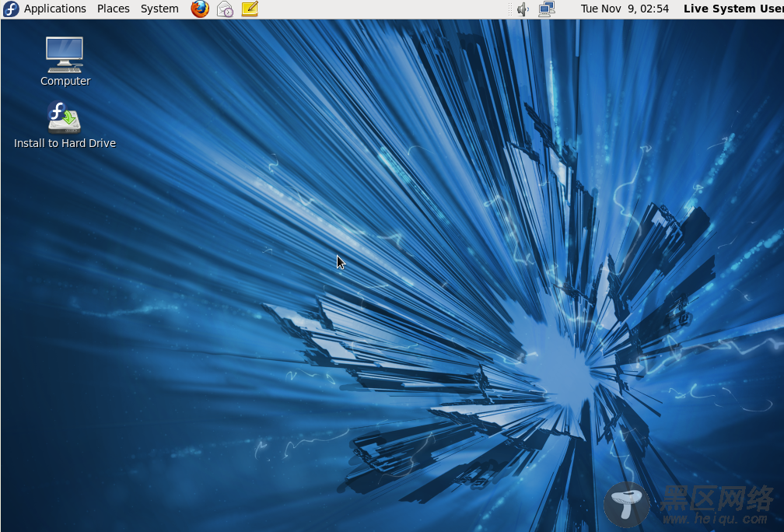Image resolution: width=784 pixels, height=532 pixels.
Task: Select the Install to Hard Drive icon
Action: click(65, 117)
